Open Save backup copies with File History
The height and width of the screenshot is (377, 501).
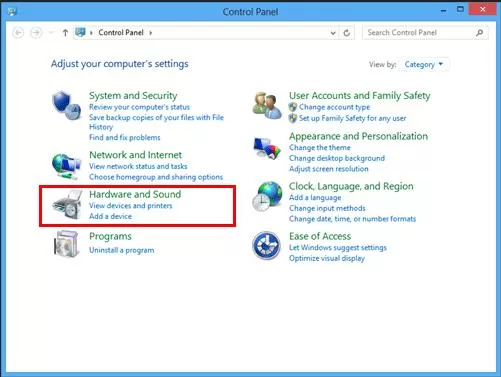tap(156, 122)
